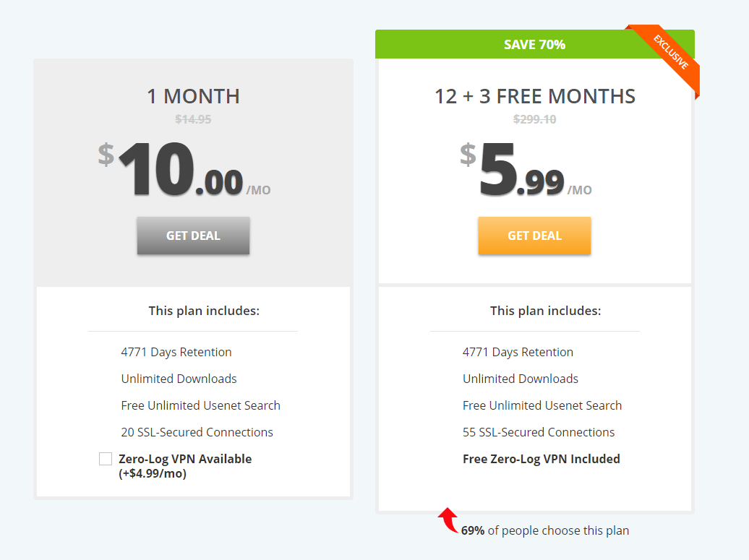Viewport: 749px width, 560px height.
Task: Select the 1 MONTH plan heading
Action: (193, 96)
